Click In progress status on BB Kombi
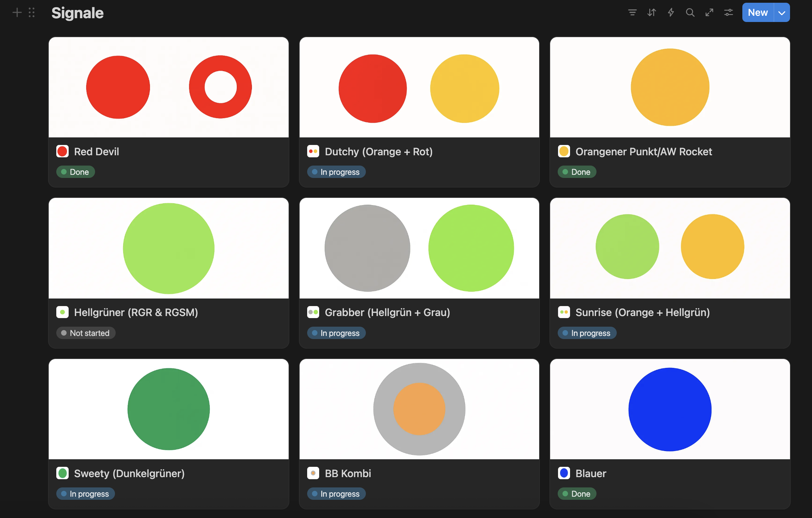Viewport: 812px width, 518px height. [x=336, y=494]
